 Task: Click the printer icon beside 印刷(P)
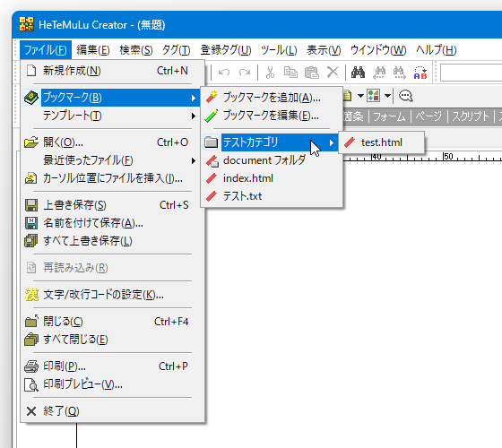[x=31, y=366]
